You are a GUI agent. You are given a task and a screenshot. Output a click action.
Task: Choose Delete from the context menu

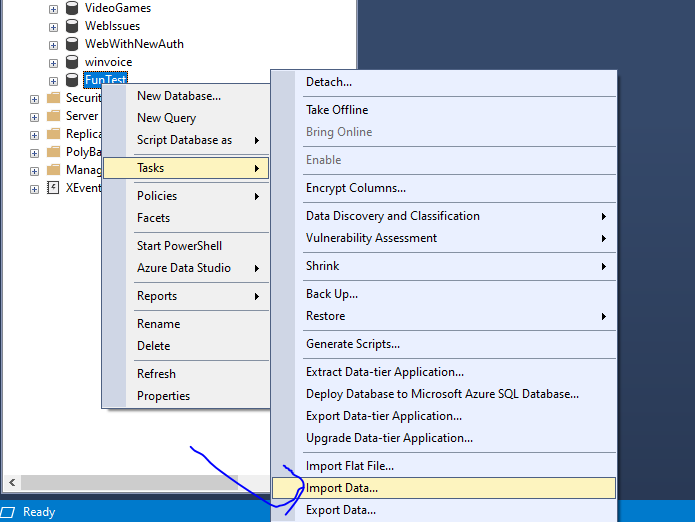pos(186,346)
